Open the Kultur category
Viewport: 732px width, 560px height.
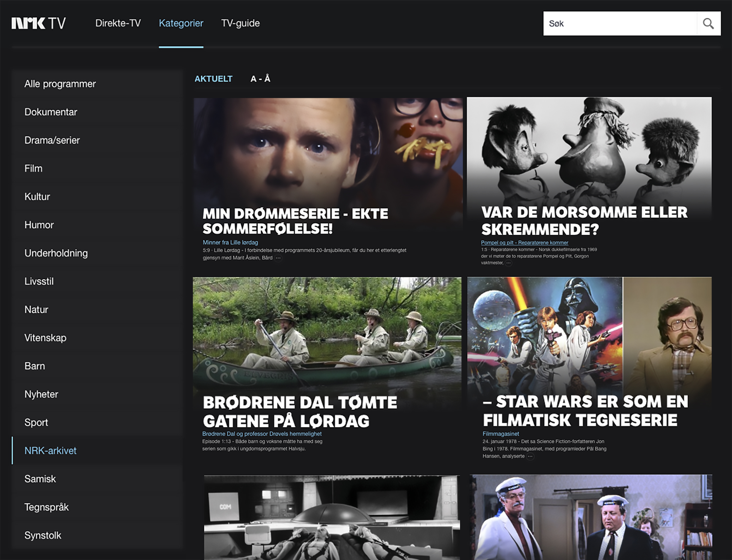coord(98,197)
